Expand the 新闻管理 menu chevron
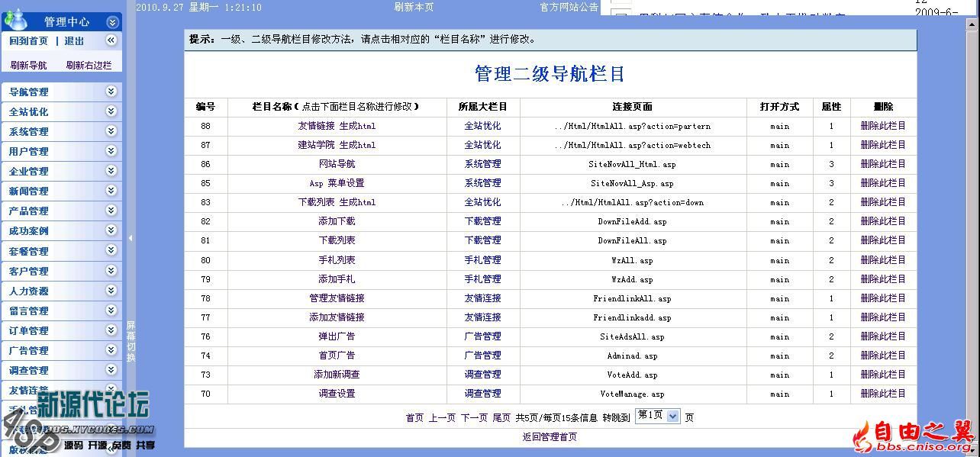Image resolution: width=980 pixels, height=457 pixels. click(x=111, y=191)
